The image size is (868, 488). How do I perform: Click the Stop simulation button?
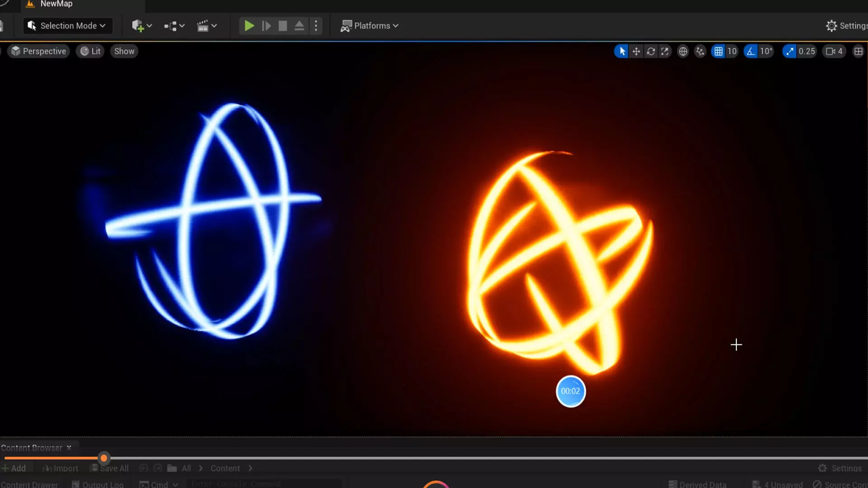pos(283,26)
